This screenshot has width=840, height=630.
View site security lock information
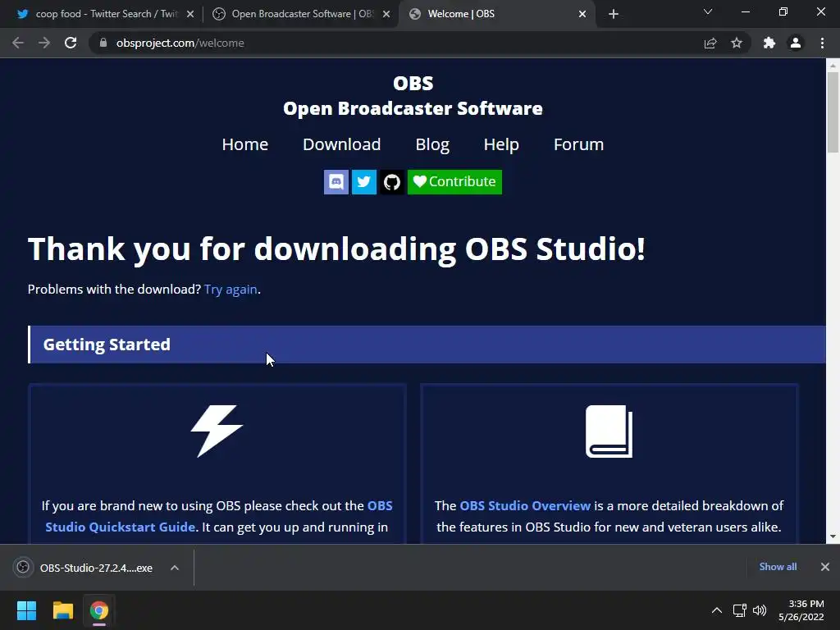pyautogui.click(x=103, y=43)
